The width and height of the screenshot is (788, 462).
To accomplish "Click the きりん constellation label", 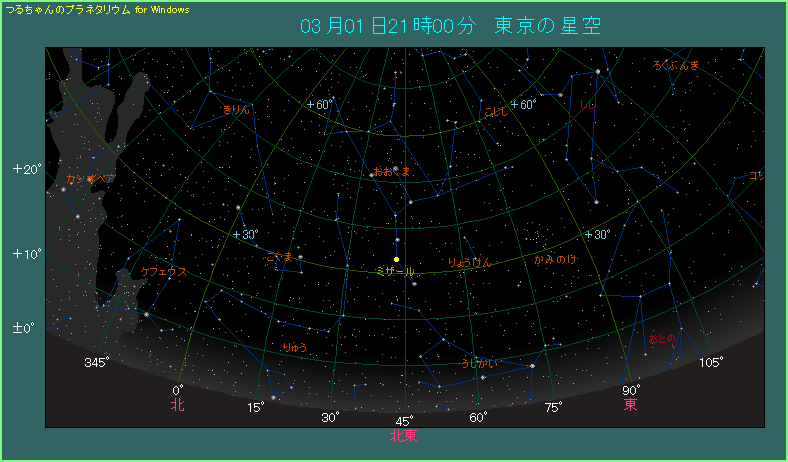I will (237, 108).
